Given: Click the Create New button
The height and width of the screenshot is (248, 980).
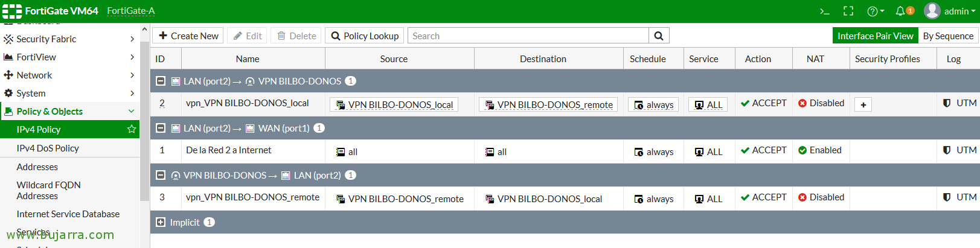Looking at the screenshot, I should click(188, 36).
